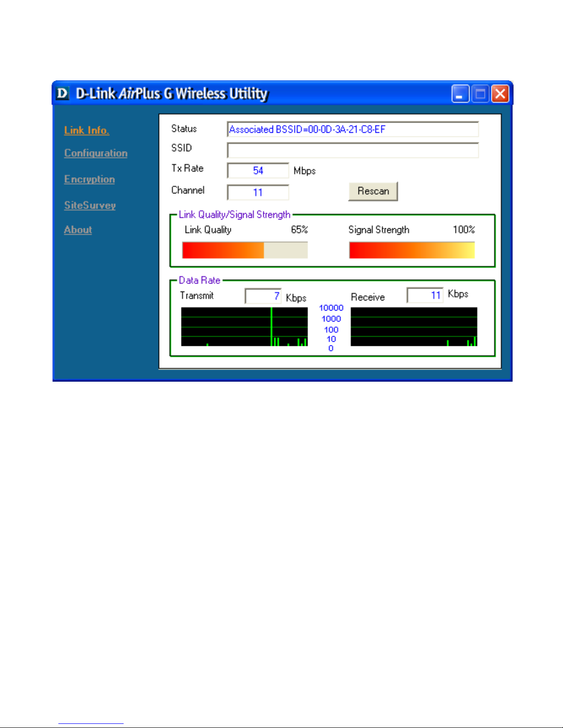Image resolution: width=563 pixels, height=728 pixels.
Task: Click the Signal Strength progress bar
Action: point(412,250)
